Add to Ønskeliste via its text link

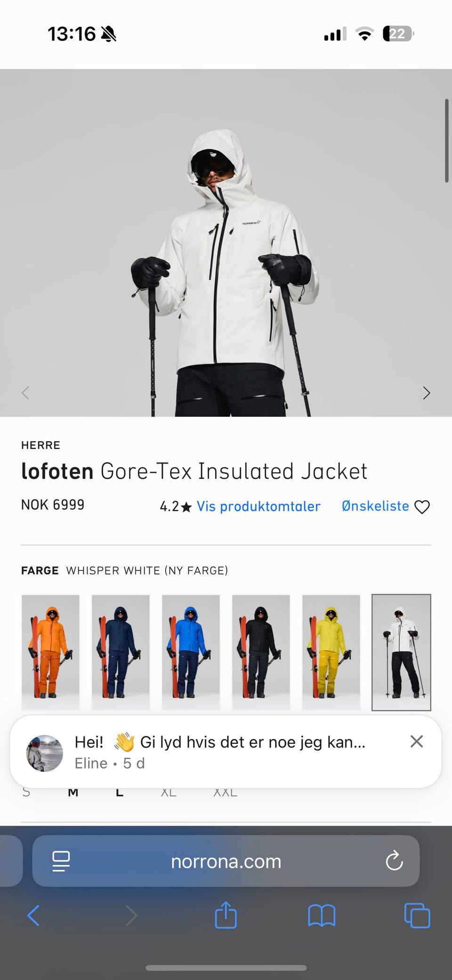click(375, 506)
